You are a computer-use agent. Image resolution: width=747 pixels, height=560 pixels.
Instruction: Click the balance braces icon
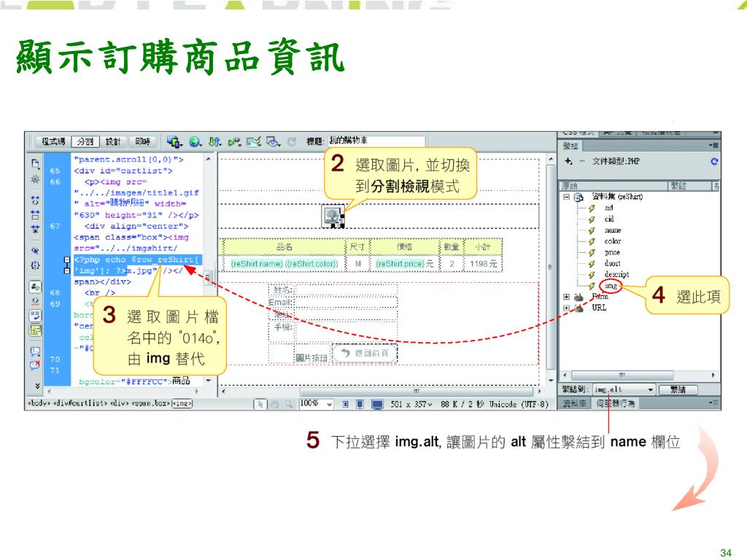pyautogui.click(x=35, y=265)
